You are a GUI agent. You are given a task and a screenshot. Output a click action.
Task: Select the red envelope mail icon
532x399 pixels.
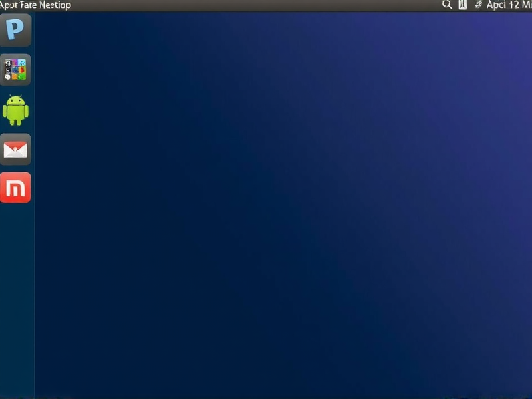16,149
